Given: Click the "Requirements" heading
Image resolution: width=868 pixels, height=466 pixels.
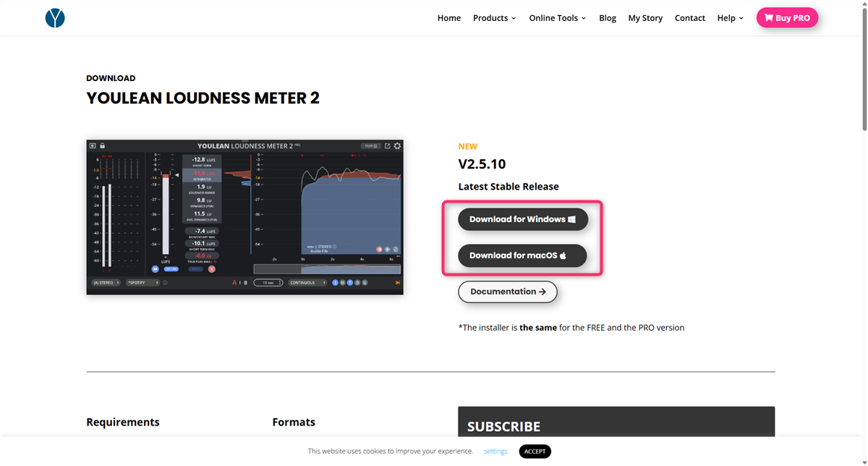Looking at the screenshot, I should (x=123, y=422).
